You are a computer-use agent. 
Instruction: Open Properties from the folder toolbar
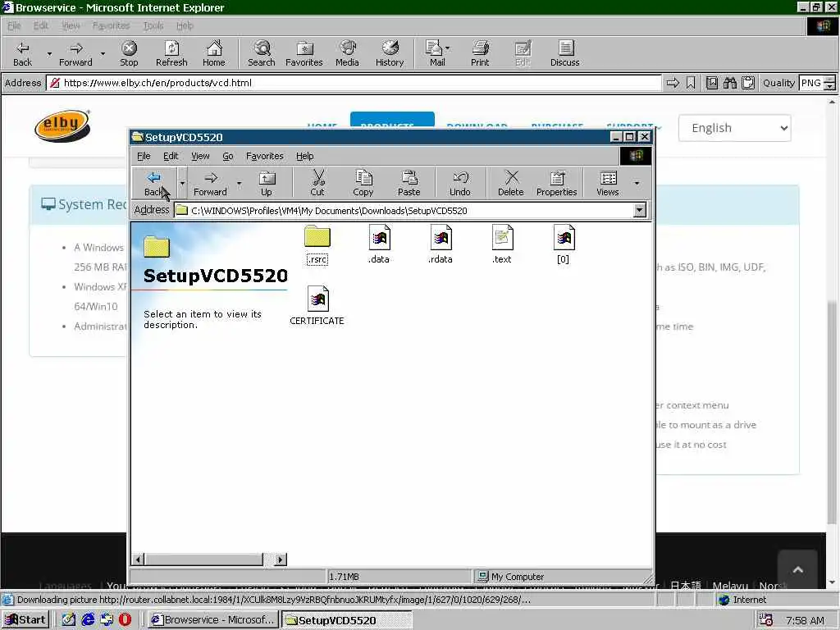(x=557, y=183)
